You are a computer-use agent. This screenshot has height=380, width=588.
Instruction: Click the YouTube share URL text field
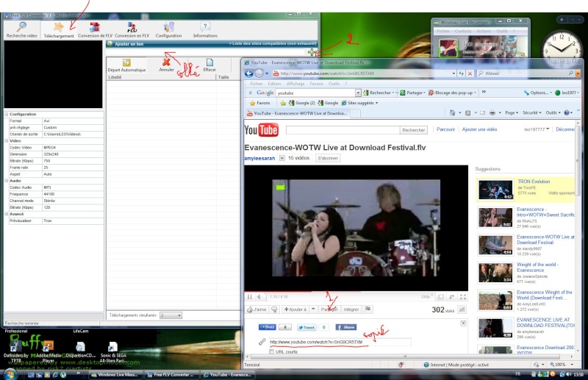pos(340,342)
